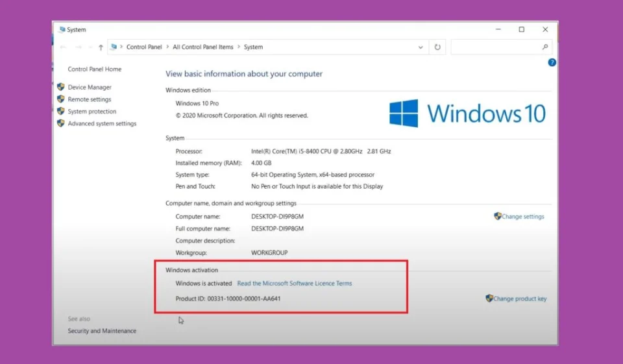Read the Microsoft Software Licence Terms

pos(295,284)
